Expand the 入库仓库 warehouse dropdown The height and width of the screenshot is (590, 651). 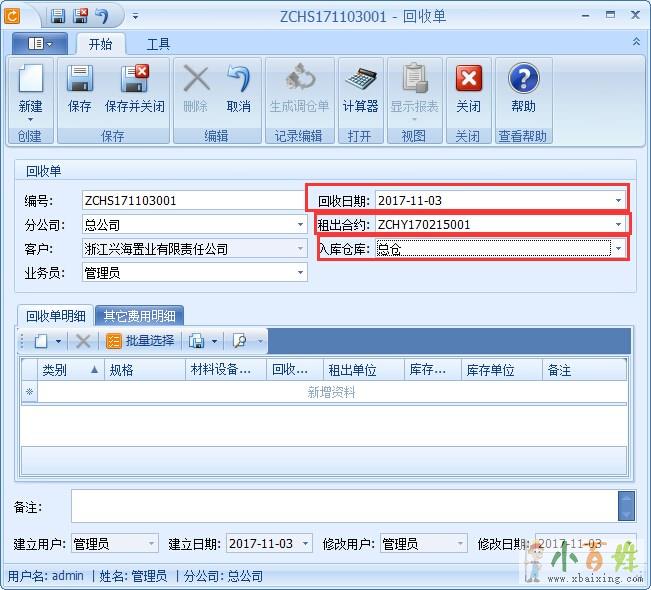[618, 248]
